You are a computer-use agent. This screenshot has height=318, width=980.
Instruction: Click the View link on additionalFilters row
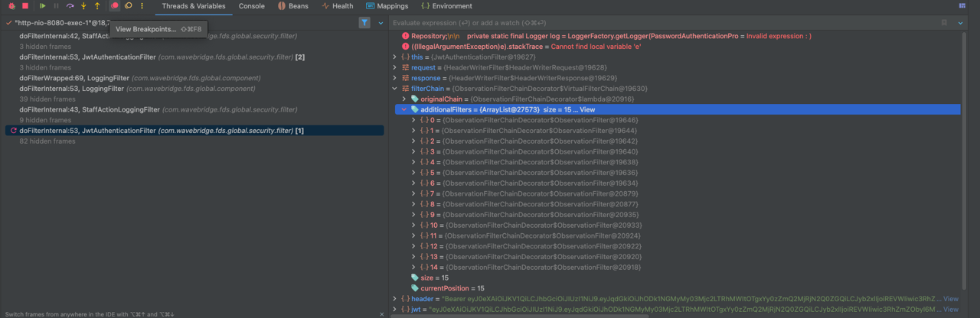[587, 109]
